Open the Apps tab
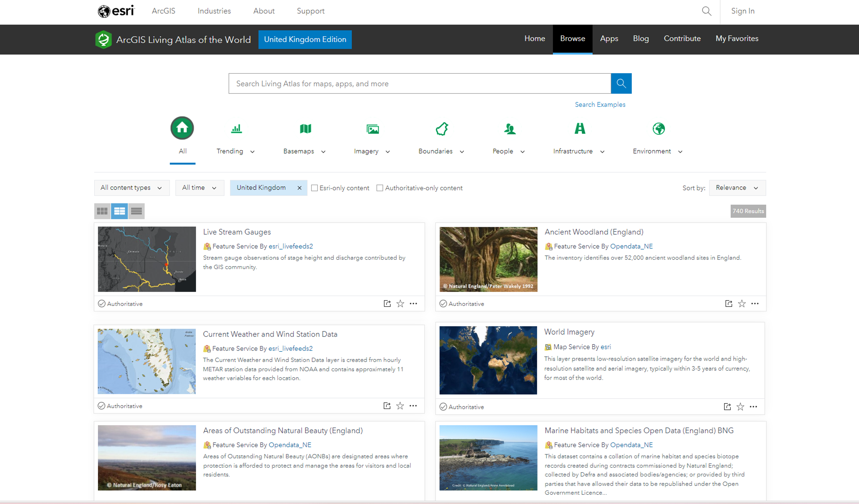The image size is (859, 504). (x=609, y=39)
